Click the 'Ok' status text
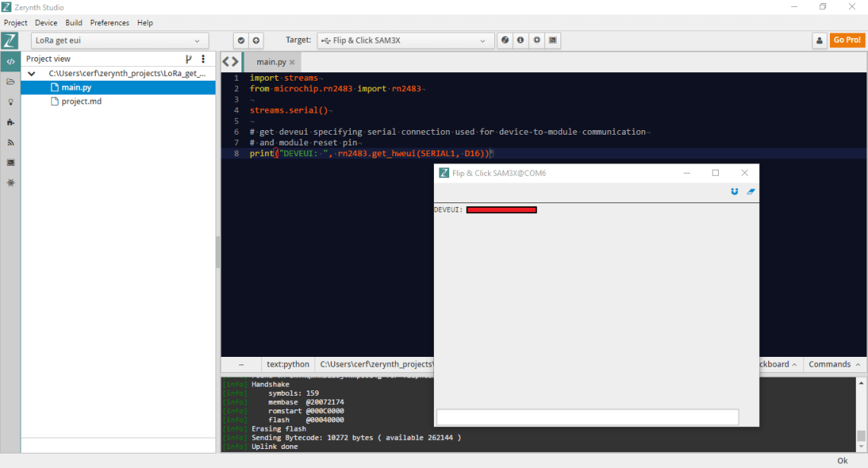The height and width of the screenshot is (468, 868). (x=843, y=461)
